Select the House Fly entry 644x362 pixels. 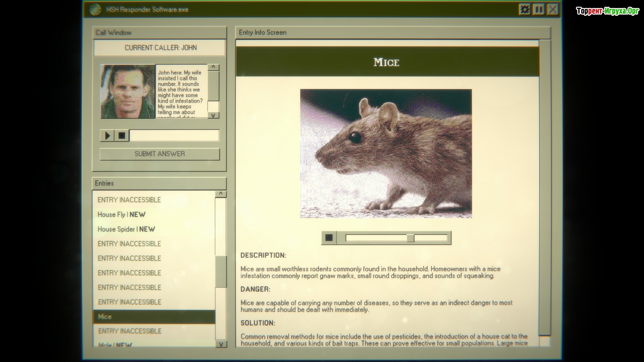pos(121,215)
